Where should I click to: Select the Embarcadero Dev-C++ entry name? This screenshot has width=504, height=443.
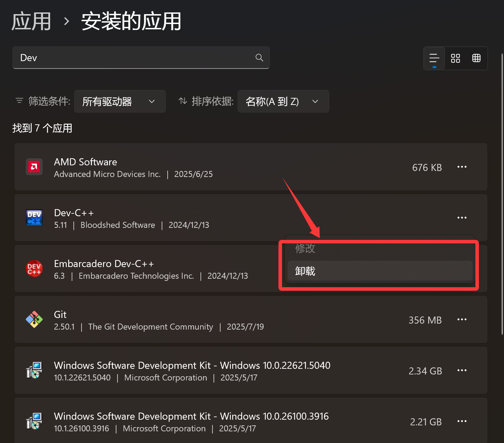pos(104,264)
